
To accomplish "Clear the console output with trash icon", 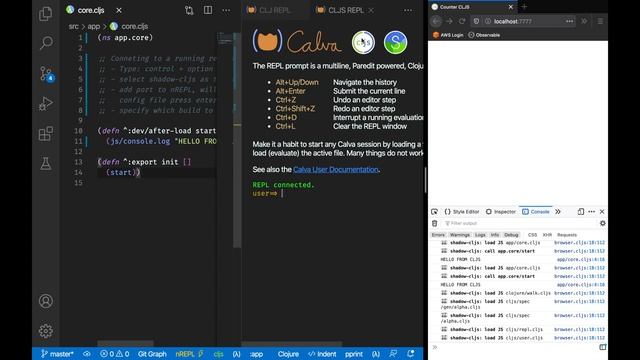I will coord(435,223).
